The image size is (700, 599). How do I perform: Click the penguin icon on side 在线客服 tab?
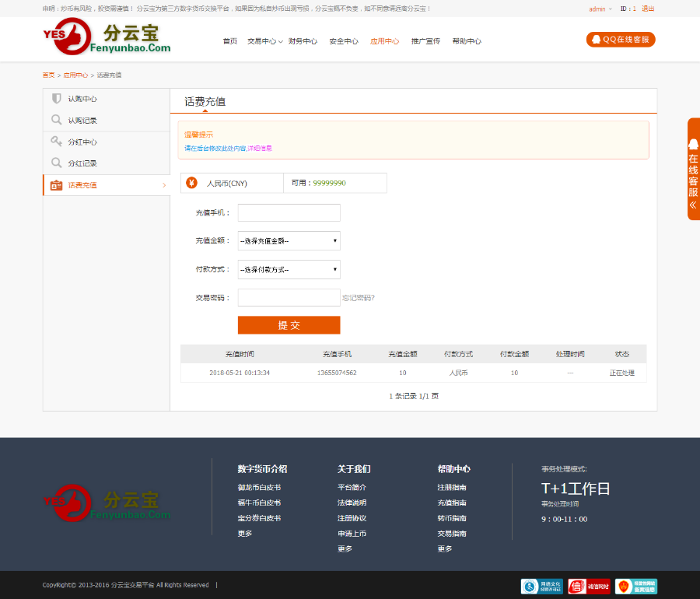click(693, 144)
